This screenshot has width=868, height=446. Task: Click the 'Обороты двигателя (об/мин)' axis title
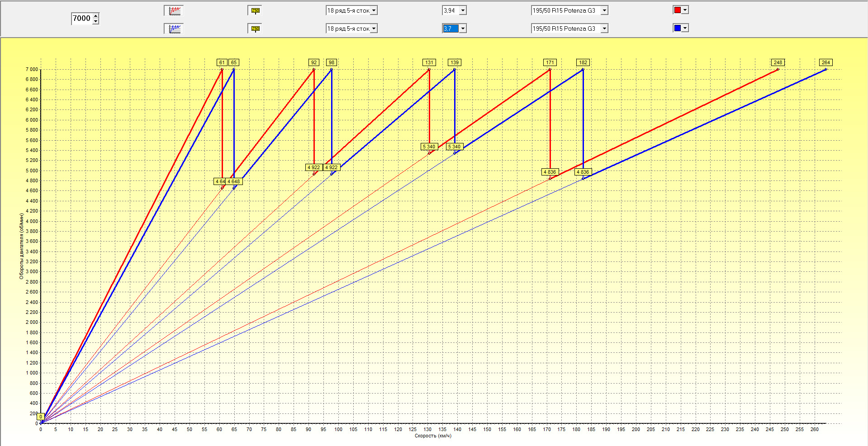pos(21,246)
